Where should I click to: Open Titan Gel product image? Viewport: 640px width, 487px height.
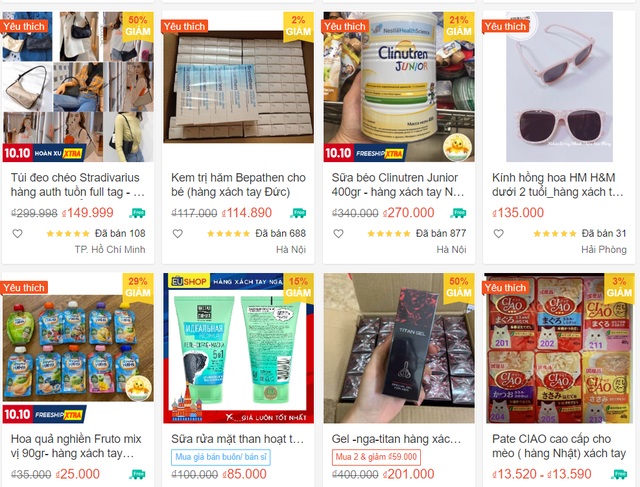click(x=399, y=348)
